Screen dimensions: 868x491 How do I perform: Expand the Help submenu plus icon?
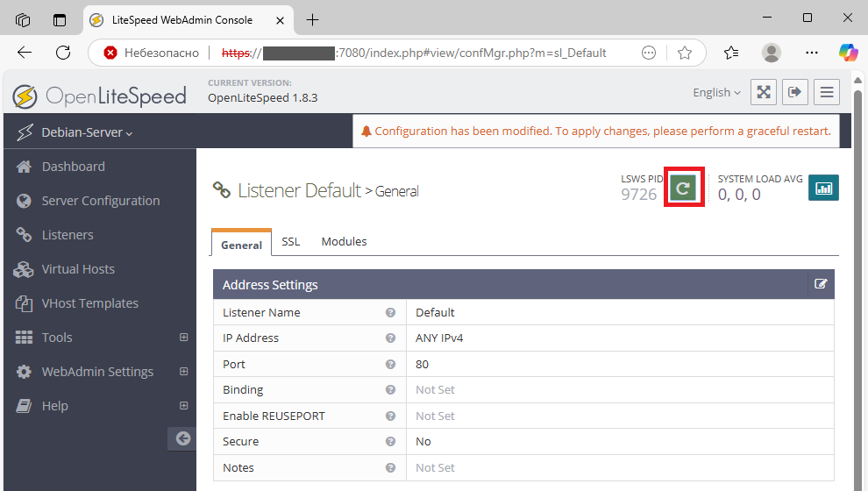click(x=184, y=406)
